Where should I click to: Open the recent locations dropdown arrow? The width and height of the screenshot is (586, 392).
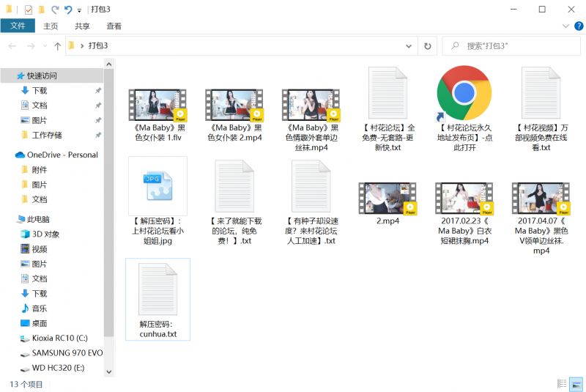(44, 45)
